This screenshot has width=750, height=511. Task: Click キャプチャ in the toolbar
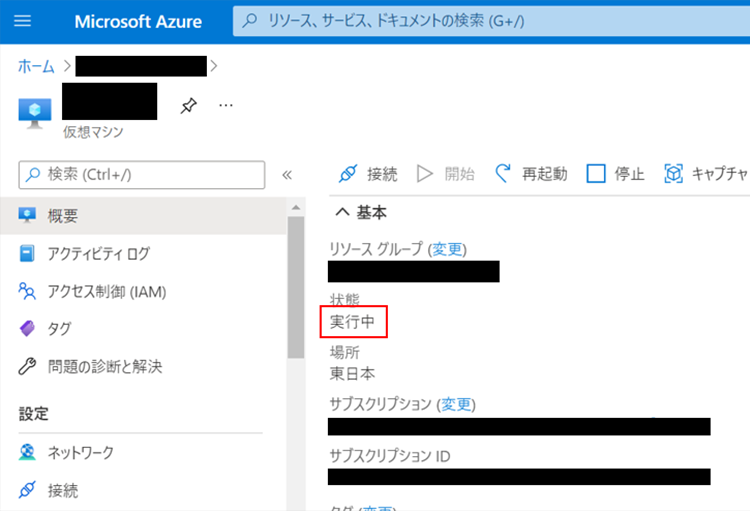706,174
